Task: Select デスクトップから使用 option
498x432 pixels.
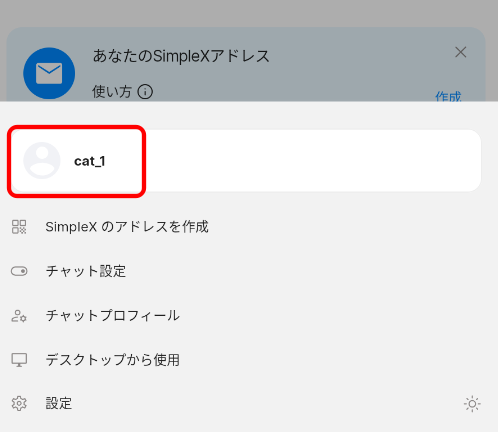Action: tap(113, 360)
